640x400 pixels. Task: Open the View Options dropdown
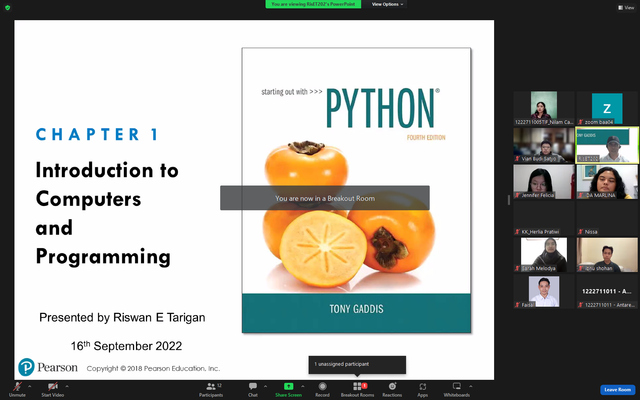click(x=387, y=4)
